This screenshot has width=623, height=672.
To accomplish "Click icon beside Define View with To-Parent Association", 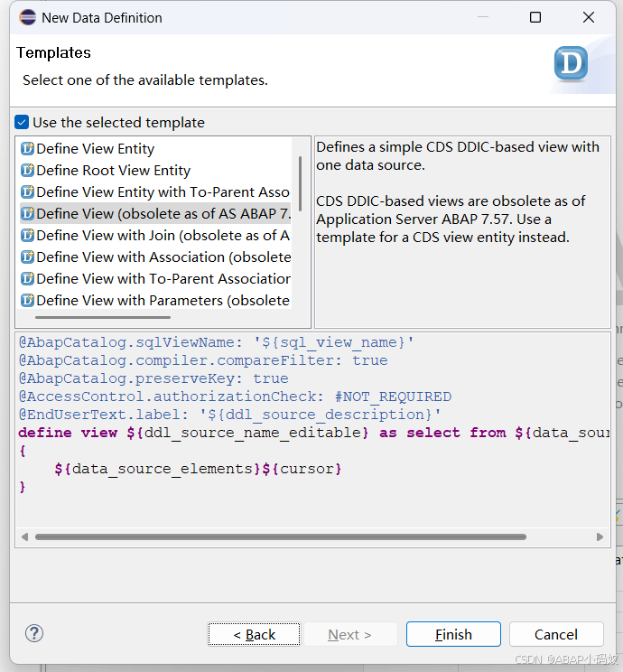I will click(27, 278).
